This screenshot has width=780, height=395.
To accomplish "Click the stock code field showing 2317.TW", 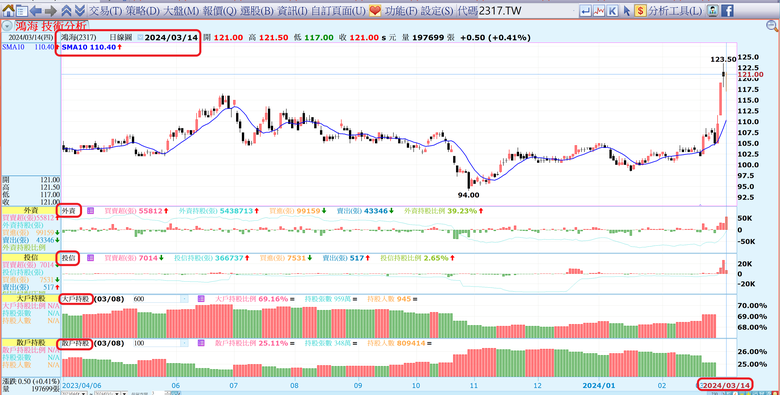I will (x=527, y=10).
